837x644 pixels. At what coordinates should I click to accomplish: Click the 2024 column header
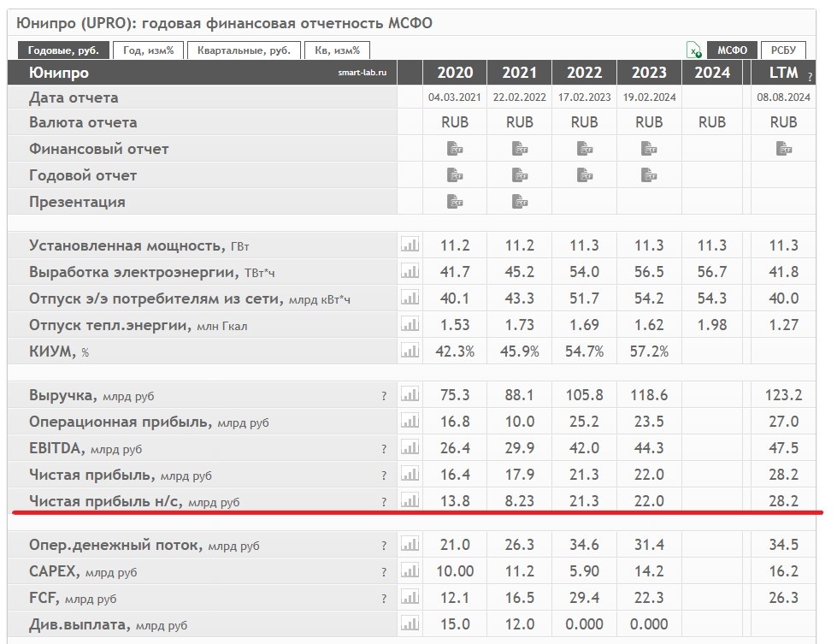[x=712, y=73]
